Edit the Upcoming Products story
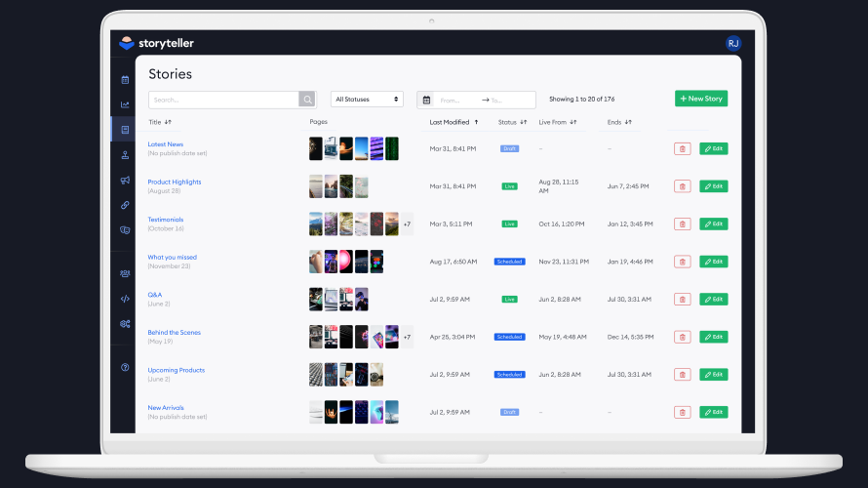 click(x=714, y=375)
